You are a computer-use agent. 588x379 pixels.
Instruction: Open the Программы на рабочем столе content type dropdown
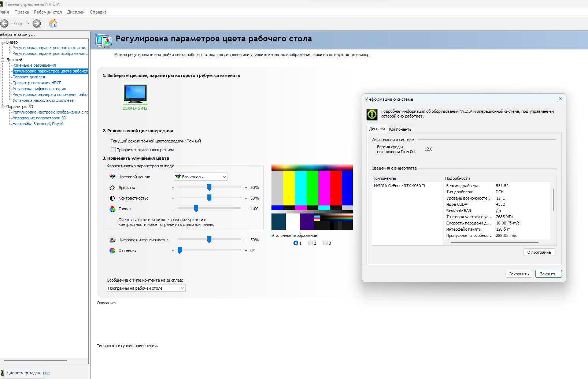(146, 288)
